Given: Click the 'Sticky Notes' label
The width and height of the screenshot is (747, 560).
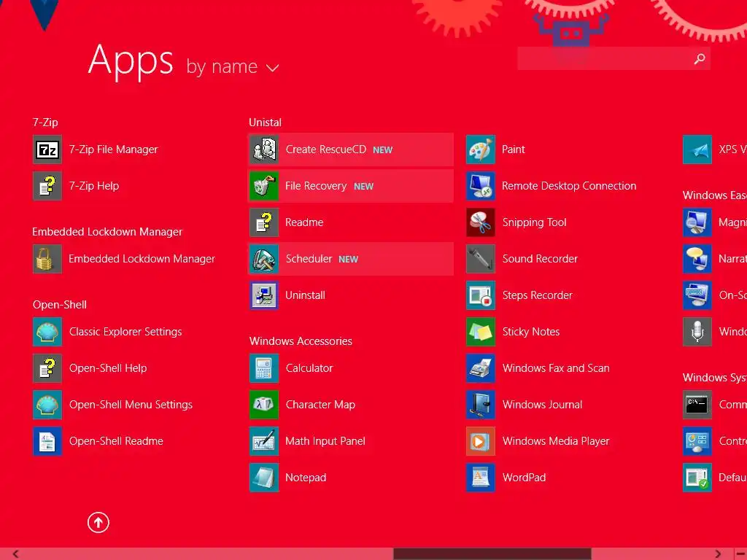Looking at the screenshot, I should (x=531, y=332).
